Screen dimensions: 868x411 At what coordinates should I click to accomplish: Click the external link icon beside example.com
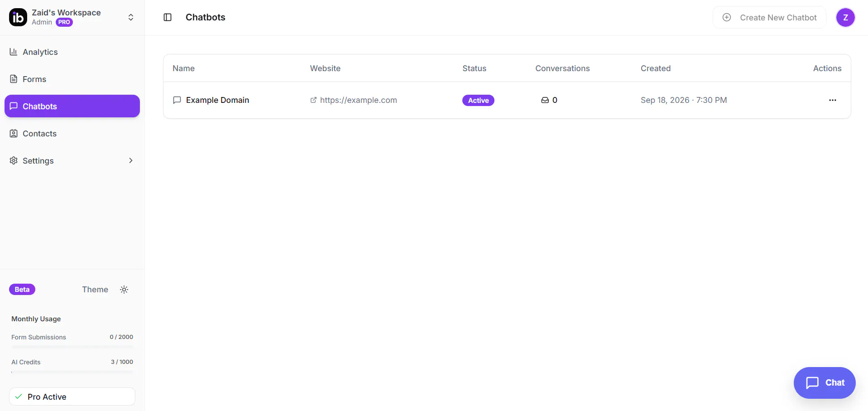313,100
